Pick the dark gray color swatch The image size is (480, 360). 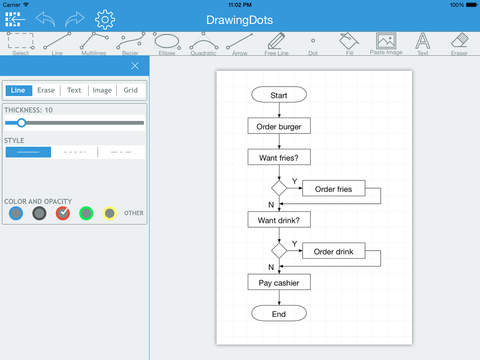point(39,213)
